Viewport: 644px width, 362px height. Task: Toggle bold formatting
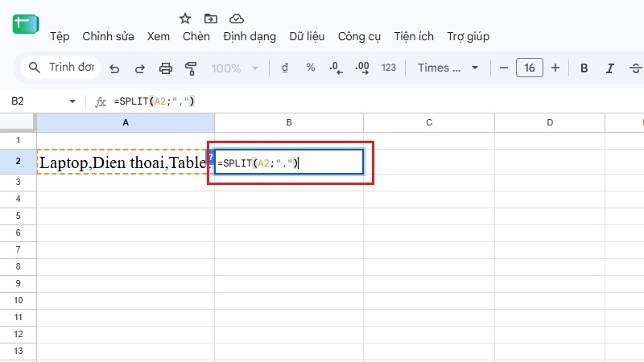point(584,68)
